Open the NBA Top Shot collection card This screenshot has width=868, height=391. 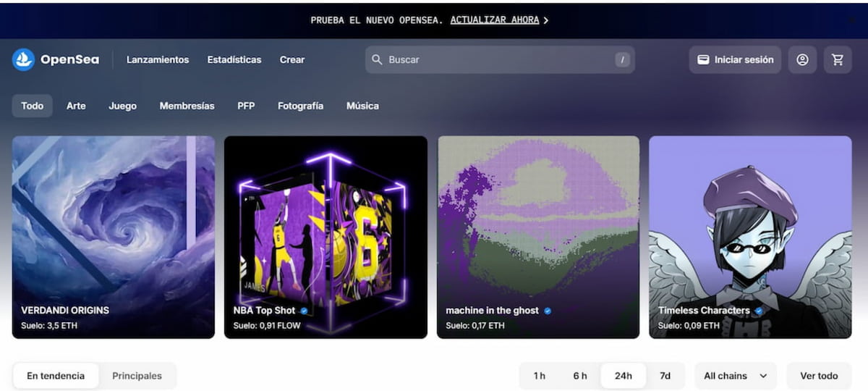pos(325,237)
